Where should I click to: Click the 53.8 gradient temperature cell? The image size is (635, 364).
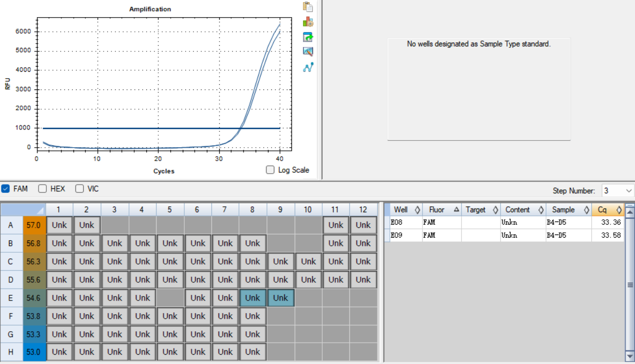34,316
